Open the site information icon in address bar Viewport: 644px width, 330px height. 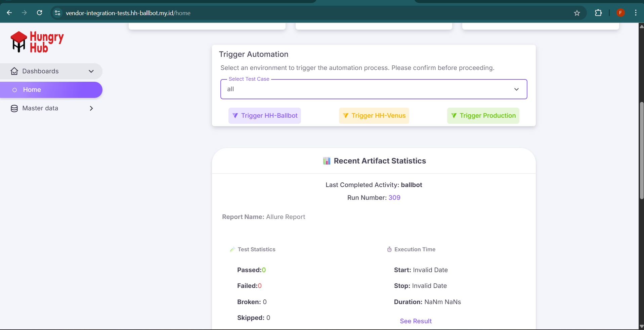57,13
